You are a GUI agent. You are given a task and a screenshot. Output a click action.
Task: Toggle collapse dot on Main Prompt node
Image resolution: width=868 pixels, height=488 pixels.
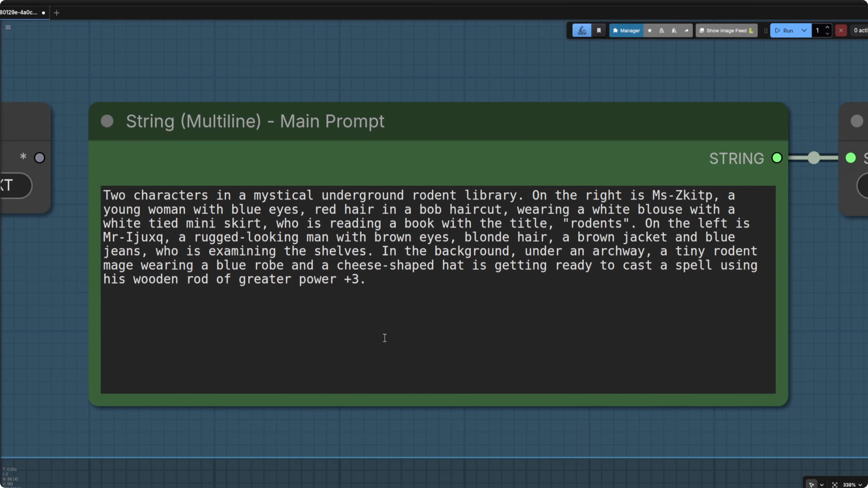[107, 121]
